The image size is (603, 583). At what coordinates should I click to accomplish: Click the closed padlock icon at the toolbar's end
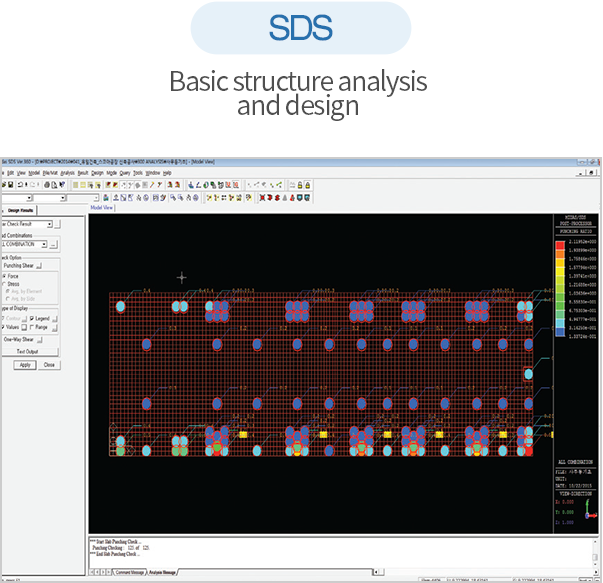click(308, 185)
